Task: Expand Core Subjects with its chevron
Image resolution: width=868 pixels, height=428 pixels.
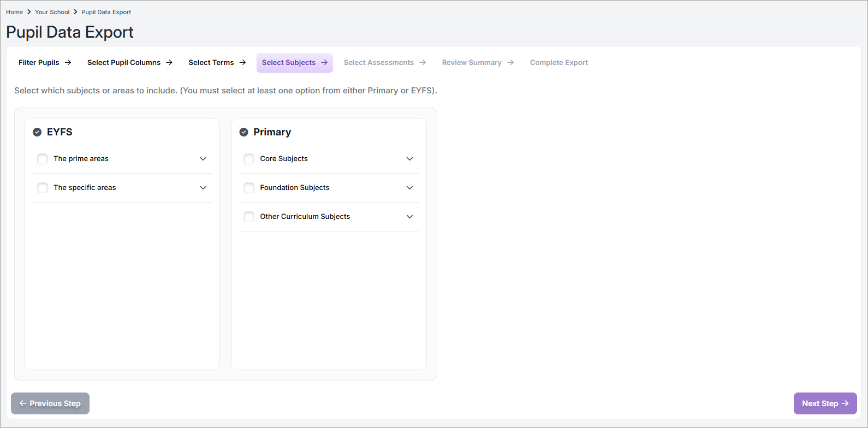Action: [410, 159]
